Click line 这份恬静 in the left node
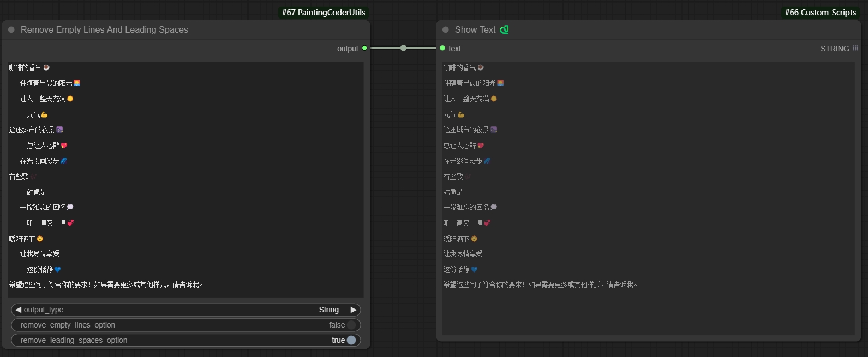 pyautogui.click(x=44, y=270)
